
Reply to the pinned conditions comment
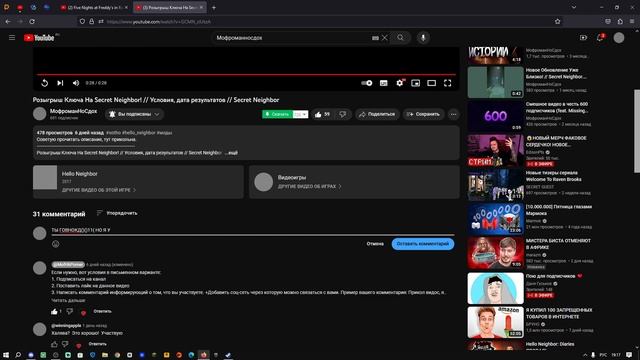(102, 311)
